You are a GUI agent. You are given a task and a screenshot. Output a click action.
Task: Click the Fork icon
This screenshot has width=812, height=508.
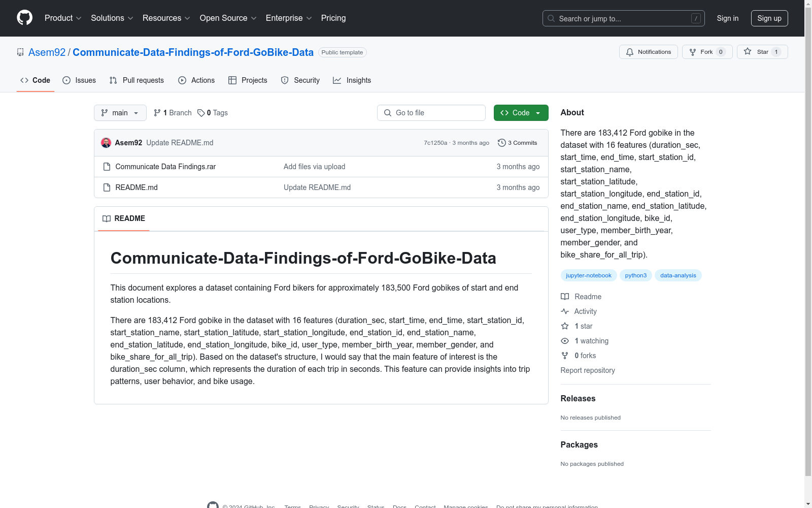click(x=693, y=52)
